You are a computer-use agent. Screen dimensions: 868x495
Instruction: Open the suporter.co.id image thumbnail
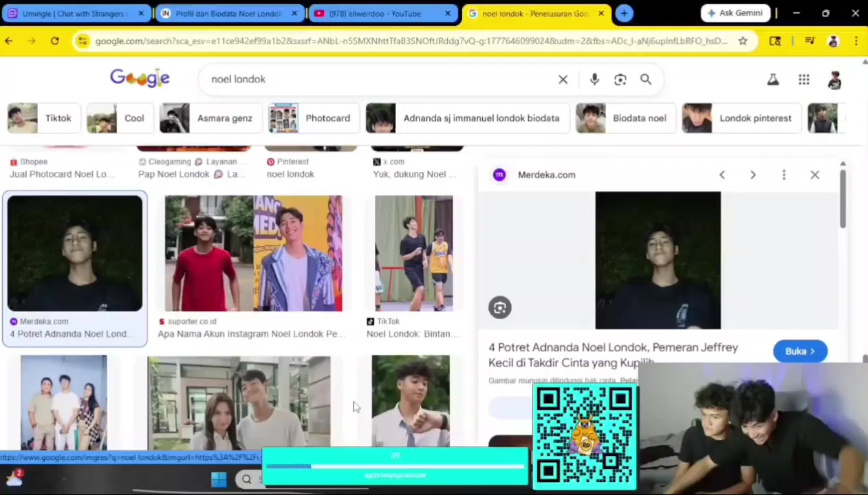[253, 254]
